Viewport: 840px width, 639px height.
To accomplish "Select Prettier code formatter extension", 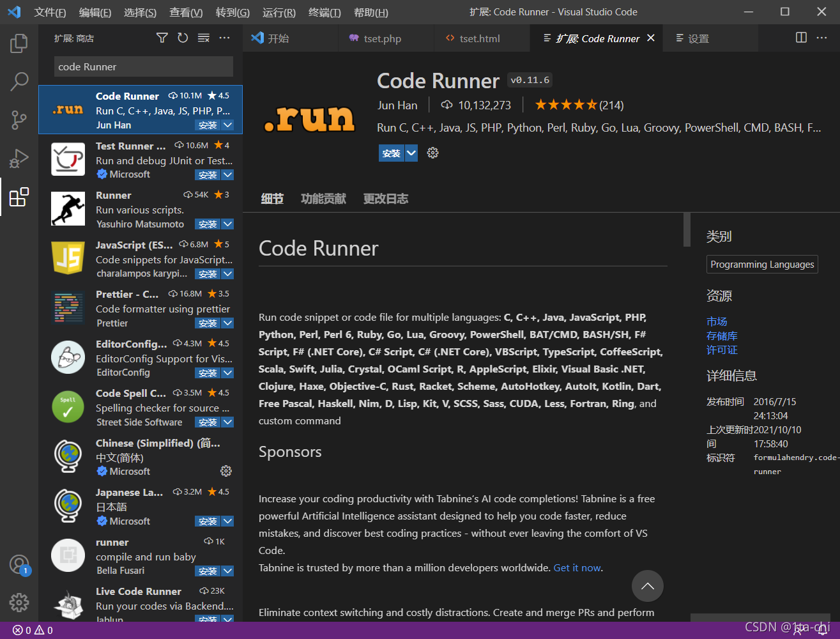I will tap(141, 309).
